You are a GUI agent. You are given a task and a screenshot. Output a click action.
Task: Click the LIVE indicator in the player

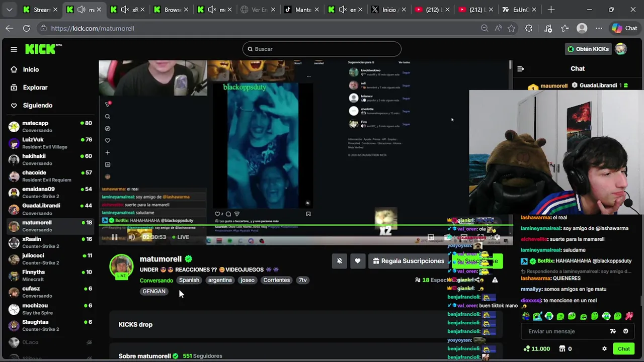181,237
